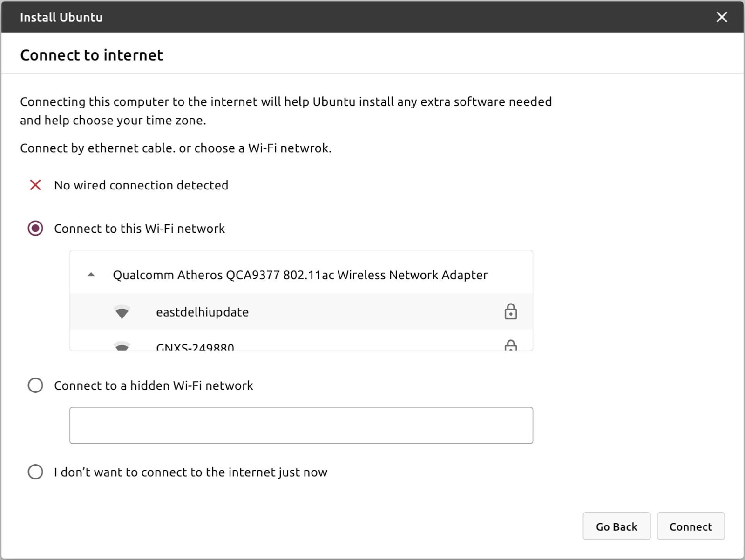Click the Install Ubuntu title bar text
The width and height of the screenshot is (745, 560).
click(x=61, y=17)
